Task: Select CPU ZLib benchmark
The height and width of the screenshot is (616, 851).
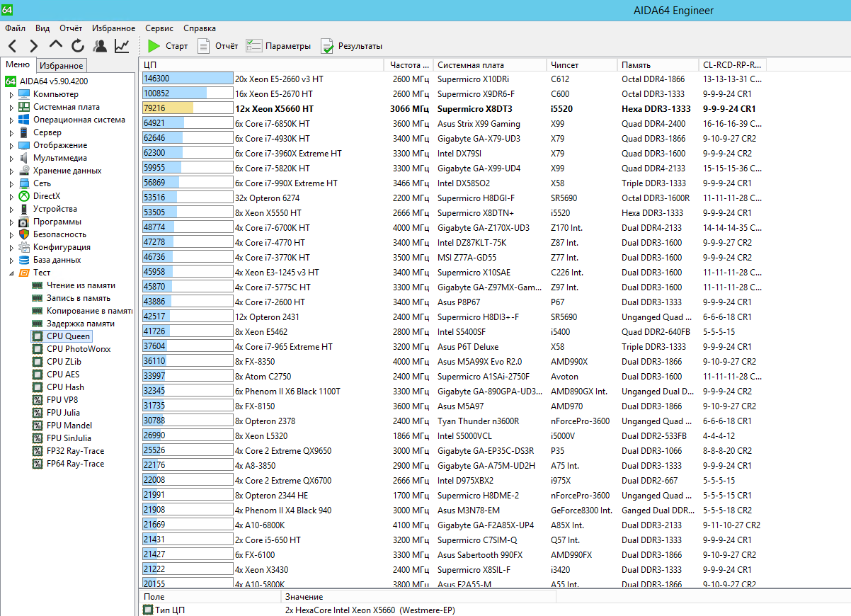Action: tap(64, 362)
